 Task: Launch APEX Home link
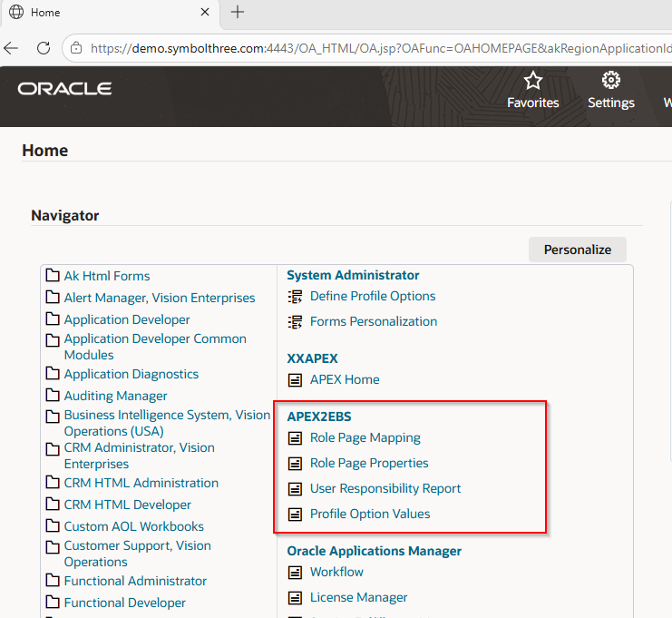(x=345, y=379)
